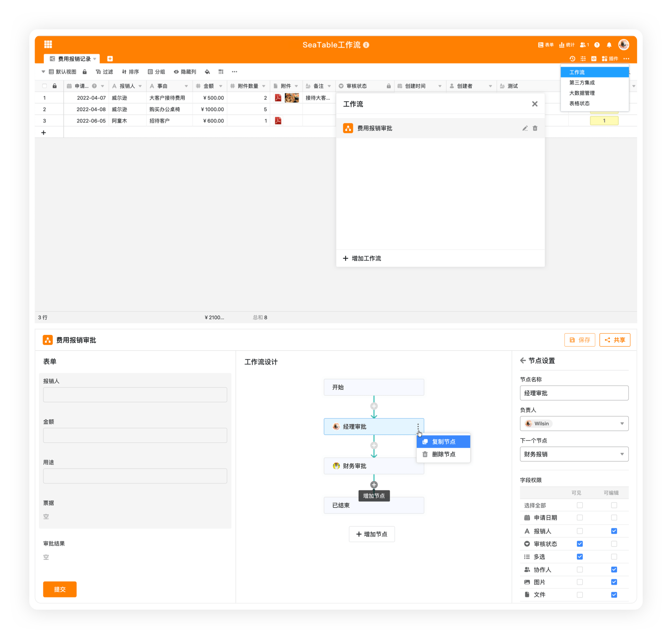This screenshot has width=672, height=639.
Task: Choose 第三方集成 in the more menu
Action: 582,83
